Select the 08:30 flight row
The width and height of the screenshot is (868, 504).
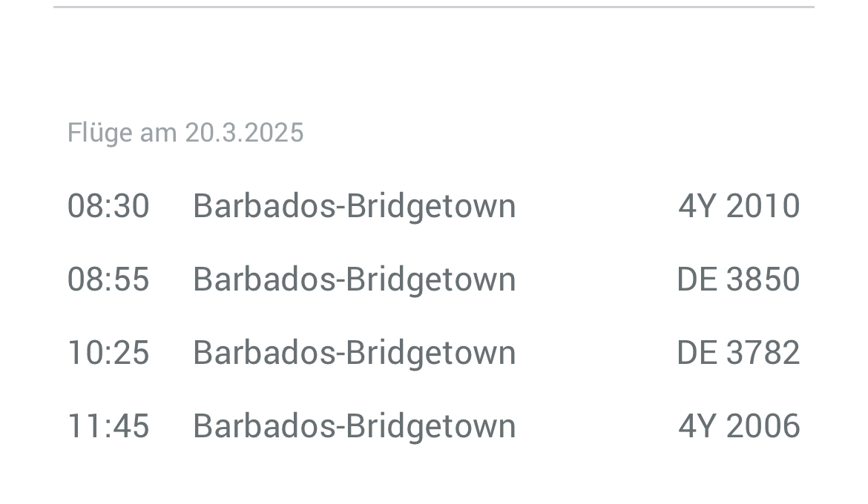point(433,206)
